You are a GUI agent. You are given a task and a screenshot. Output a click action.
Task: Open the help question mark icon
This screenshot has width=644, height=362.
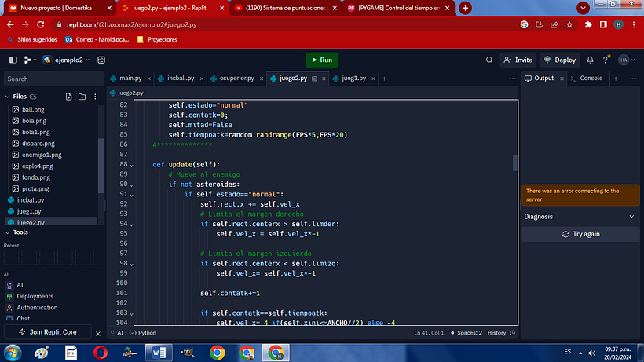606,60
